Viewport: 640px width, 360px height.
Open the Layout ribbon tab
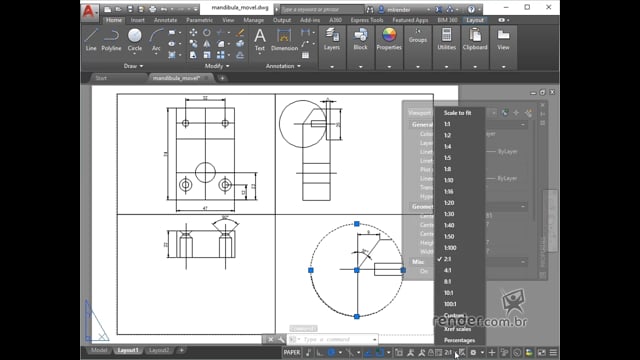[474, 20]
